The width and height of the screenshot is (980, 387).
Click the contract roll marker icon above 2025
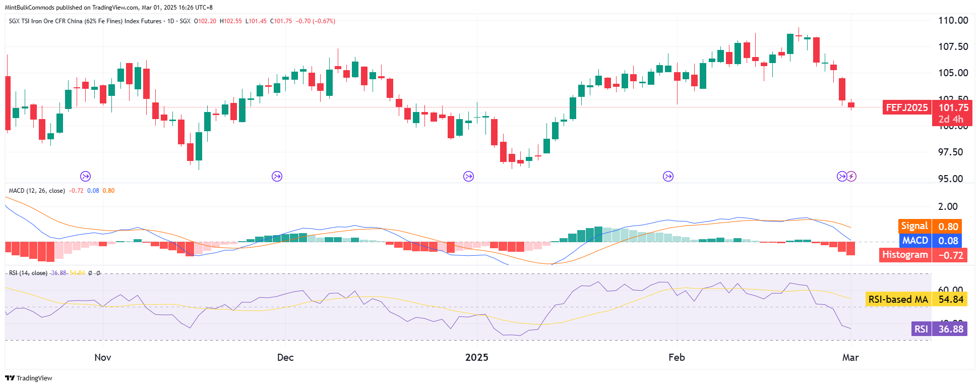point(468,176)
